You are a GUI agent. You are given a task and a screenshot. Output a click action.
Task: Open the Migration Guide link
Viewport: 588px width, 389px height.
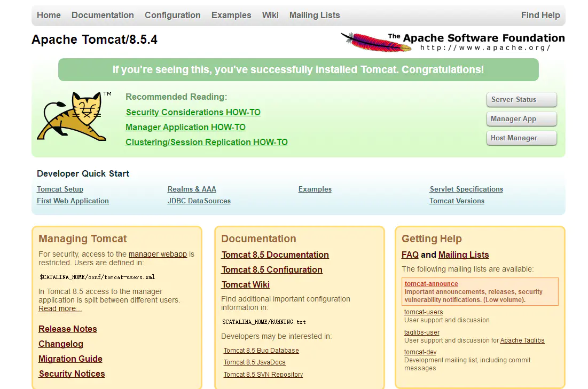[70, 359]
